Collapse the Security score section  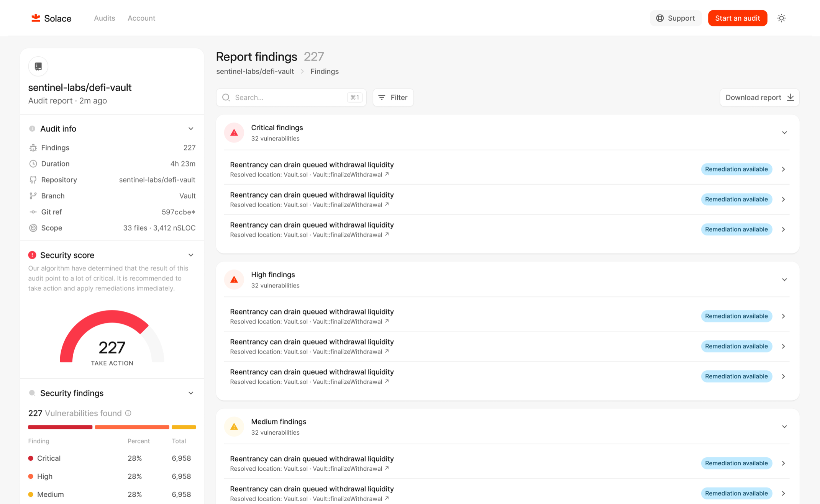(x=191, y=255)
